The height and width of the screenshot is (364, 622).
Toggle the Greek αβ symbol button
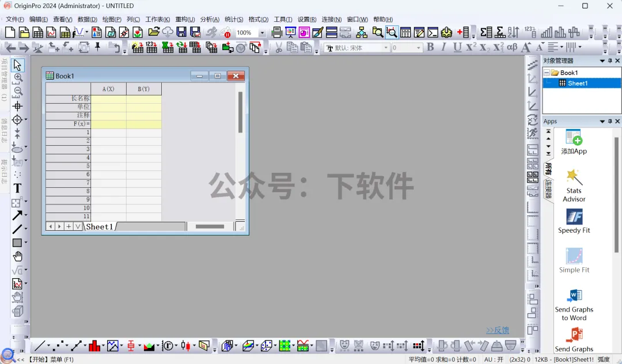click(x=512, y=48)
